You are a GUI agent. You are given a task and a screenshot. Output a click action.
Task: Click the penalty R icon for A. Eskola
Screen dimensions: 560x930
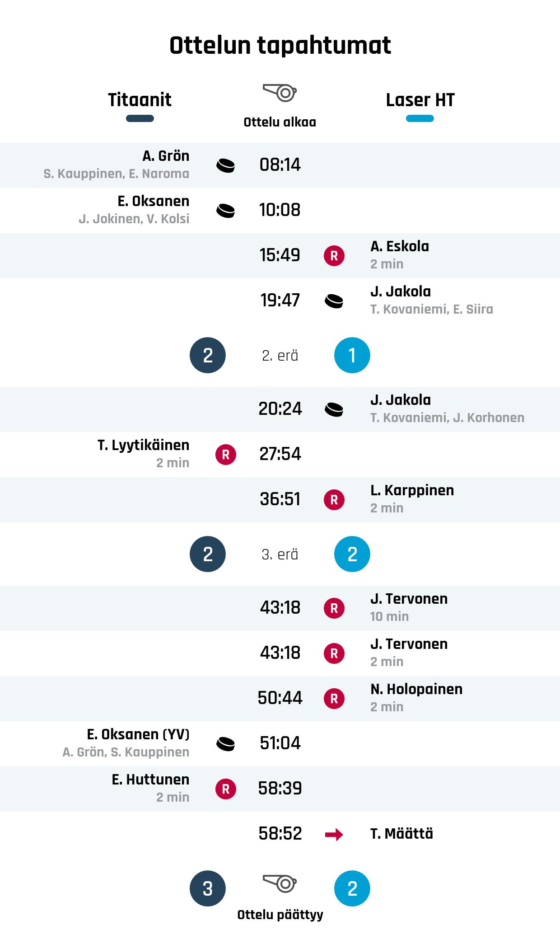click(x=334, y=256)
